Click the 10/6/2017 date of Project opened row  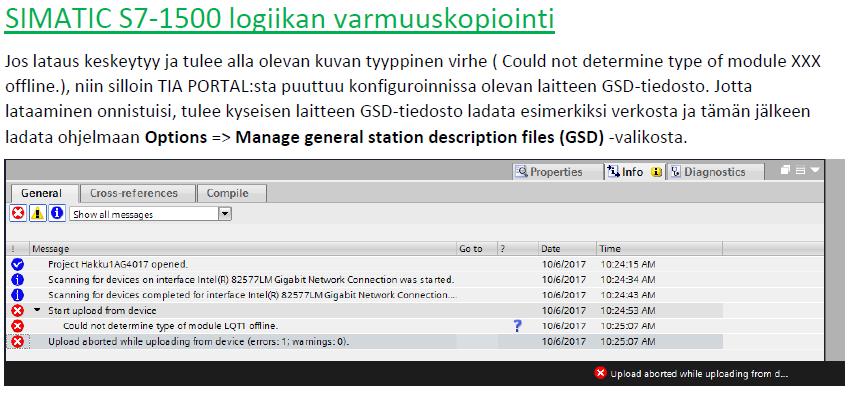[564, 265]
